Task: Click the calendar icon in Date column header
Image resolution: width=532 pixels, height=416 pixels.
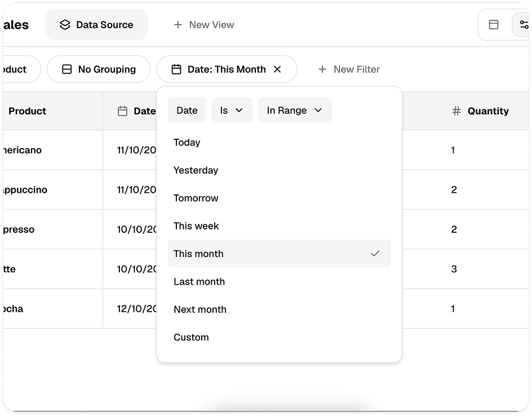Action: [x=122, y=111]
